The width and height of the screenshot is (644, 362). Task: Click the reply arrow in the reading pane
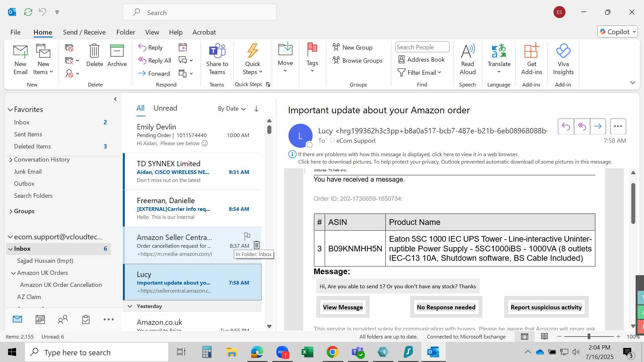(566, 126)
